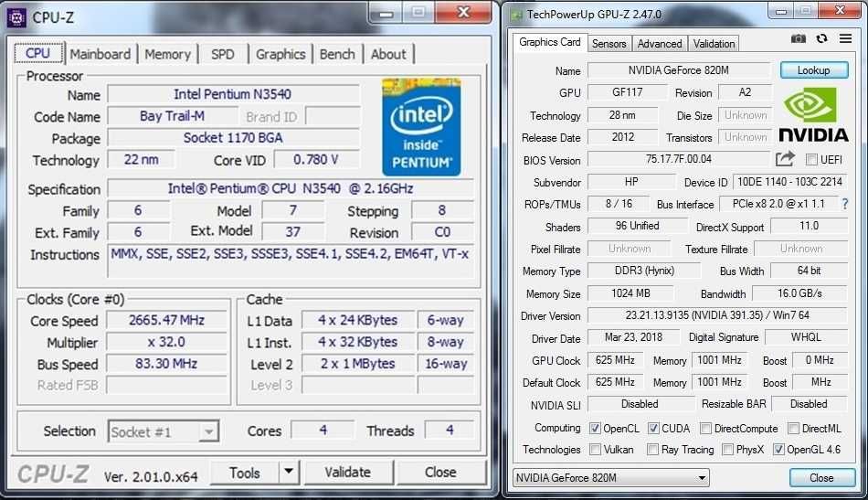Viewport: 868px width, 500px height.
Task: Select the CPU tab in CPU-Z
Action: click(37, 53)
